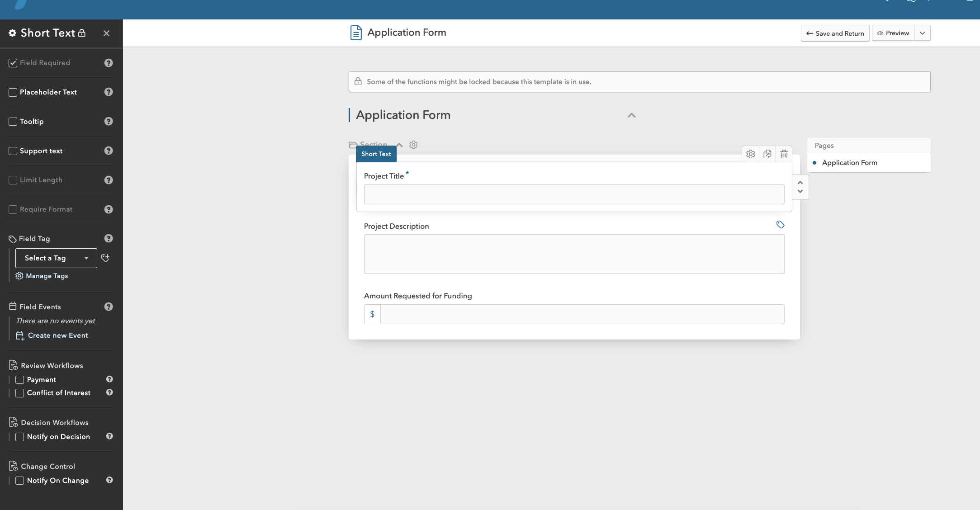The image size is (980, 510).
Task: Click the help icon next to Tooltip
Action: 109,121
